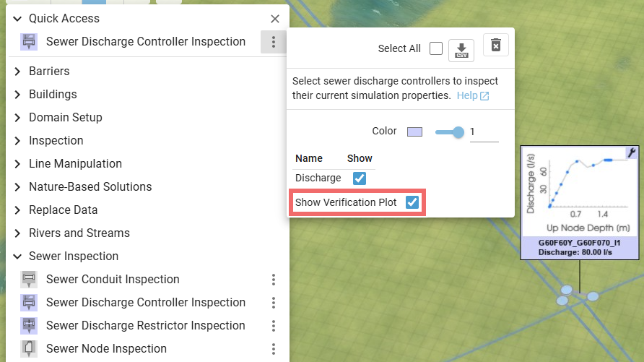Click the three-dot menu beside Quick Access controller
This screenshot has height=362, width=644.
pyautogui.click(x=273, y=42)
